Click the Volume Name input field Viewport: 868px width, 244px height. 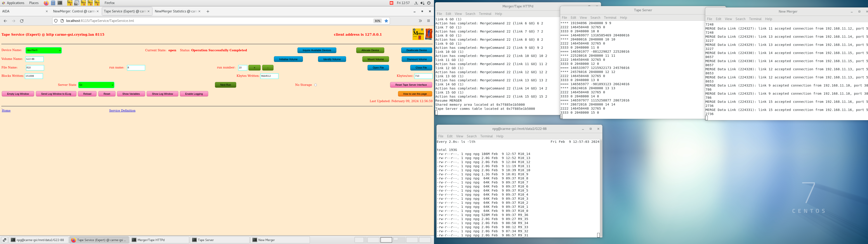pos(35,59)
